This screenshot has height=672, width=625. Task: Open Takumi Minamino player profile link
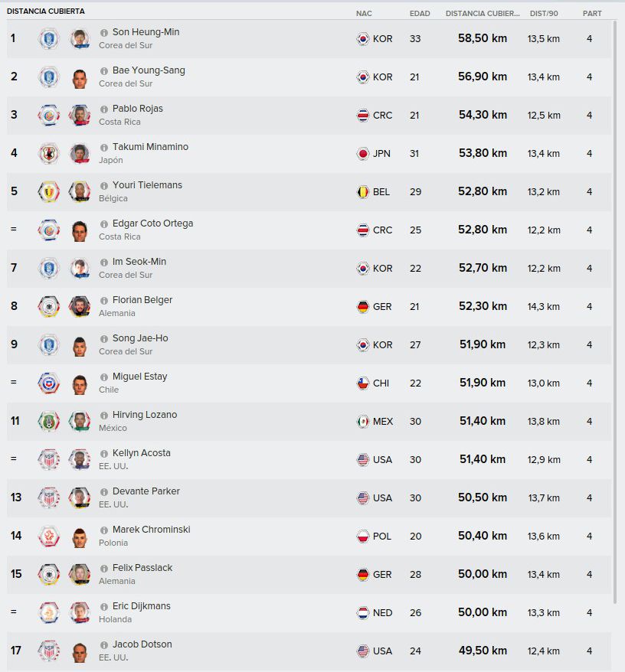tap(150, 147)
